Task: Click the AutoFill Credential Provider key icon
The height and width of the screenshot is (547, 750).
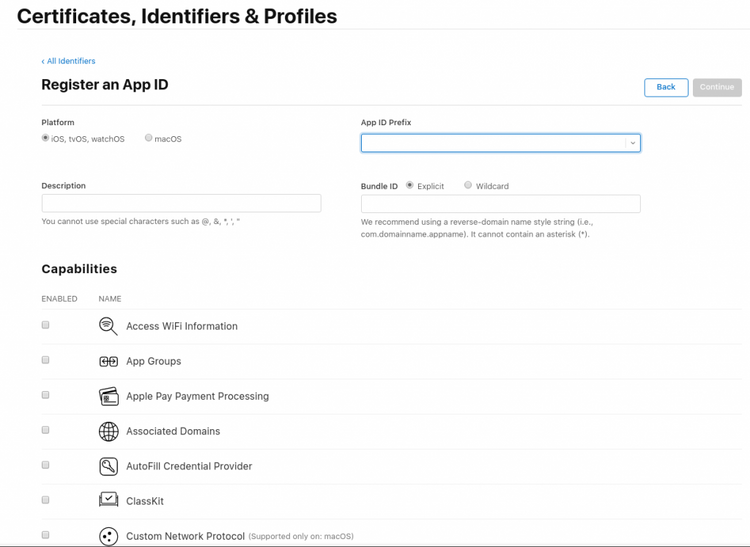Action: click(x=109, y=466)
